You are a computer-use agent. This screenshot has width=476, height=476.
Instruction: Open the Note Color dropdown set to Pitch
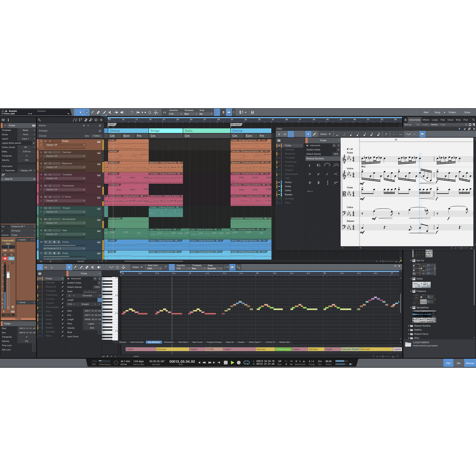155,269
